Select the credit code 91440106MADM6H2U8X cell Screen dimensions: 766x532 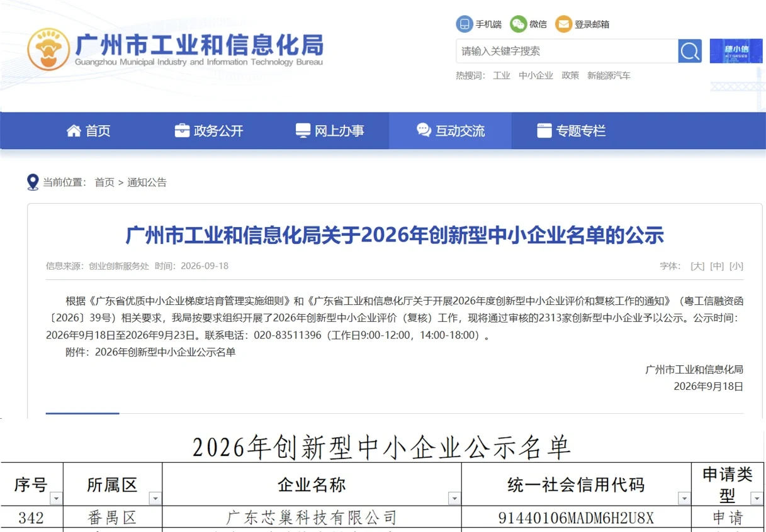[577, 518]
